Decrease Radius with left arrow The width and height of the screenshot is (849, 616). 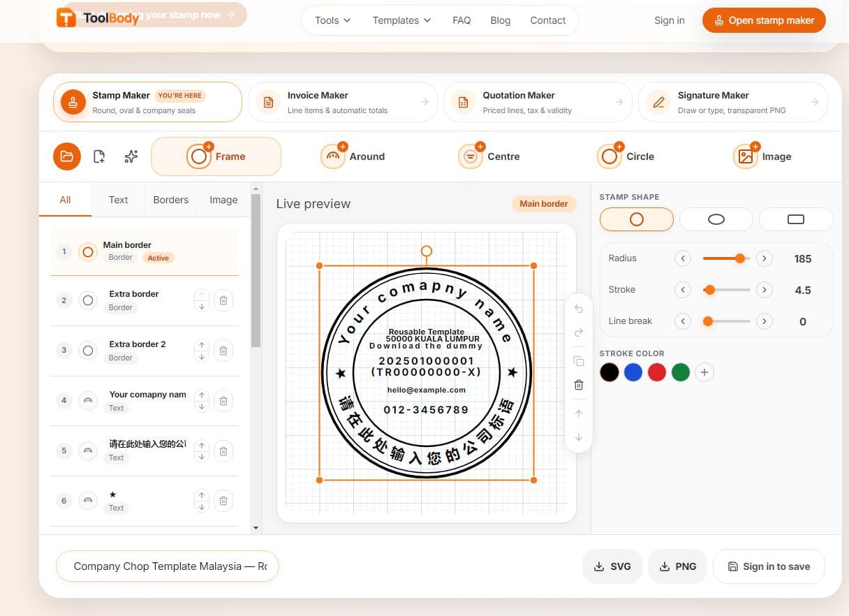(683, 258)
